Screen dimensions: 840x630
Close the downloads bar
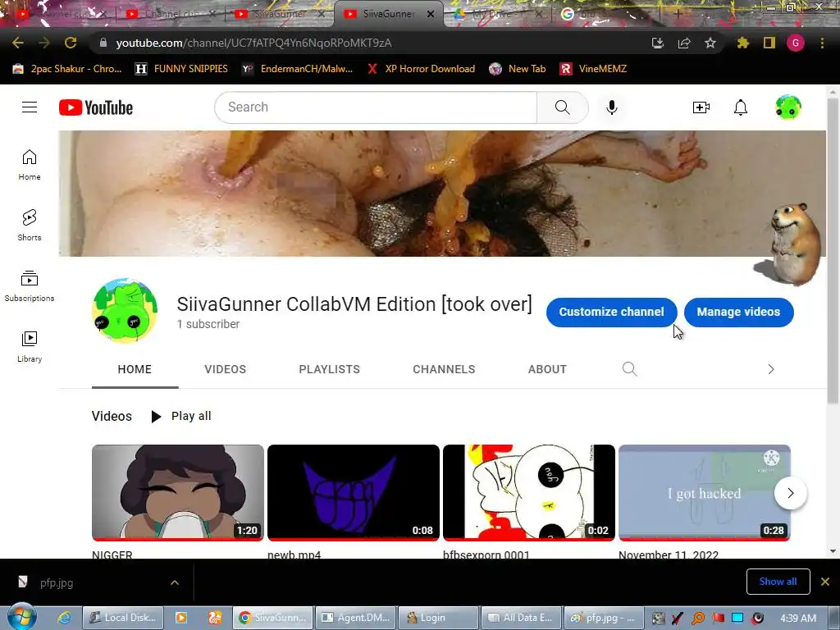825,582
